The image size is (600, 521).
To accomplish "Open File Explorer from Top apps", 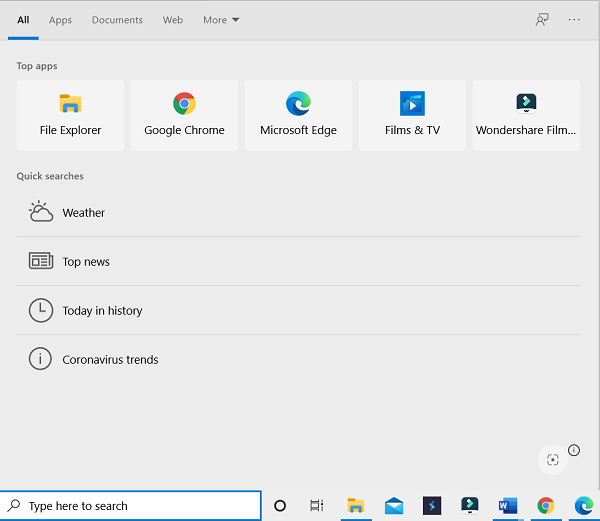I will coord(70,115).
